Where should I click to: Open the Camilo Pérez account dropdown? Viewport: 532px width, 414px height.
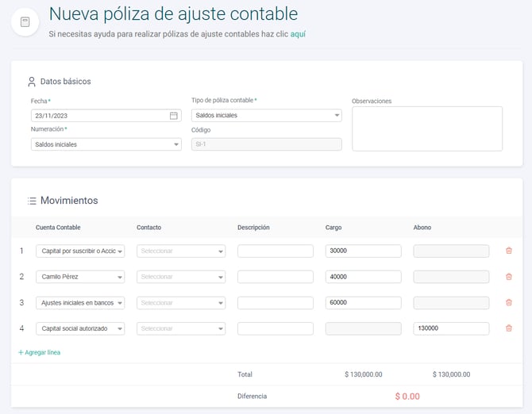80,277
